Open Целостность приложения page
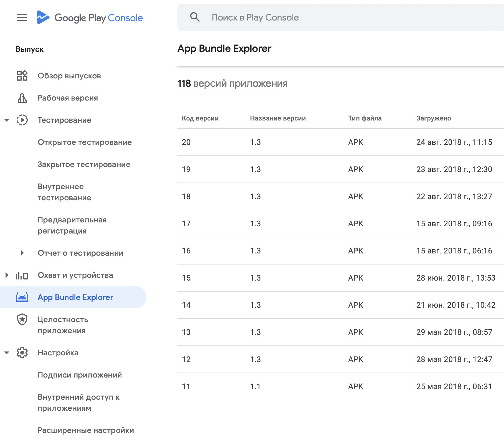504x444 pixels. 63,325
